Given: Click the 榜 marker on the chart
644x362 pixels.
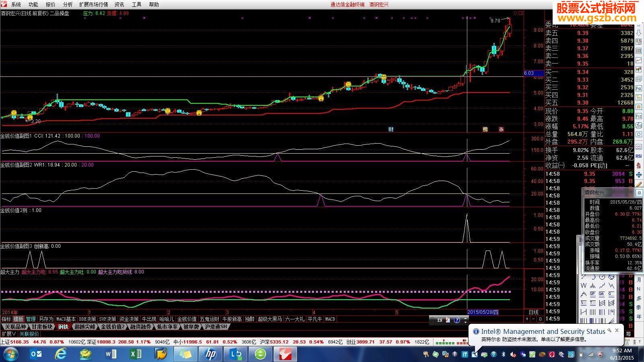Looking at the screenshot, I should [485, 129].
